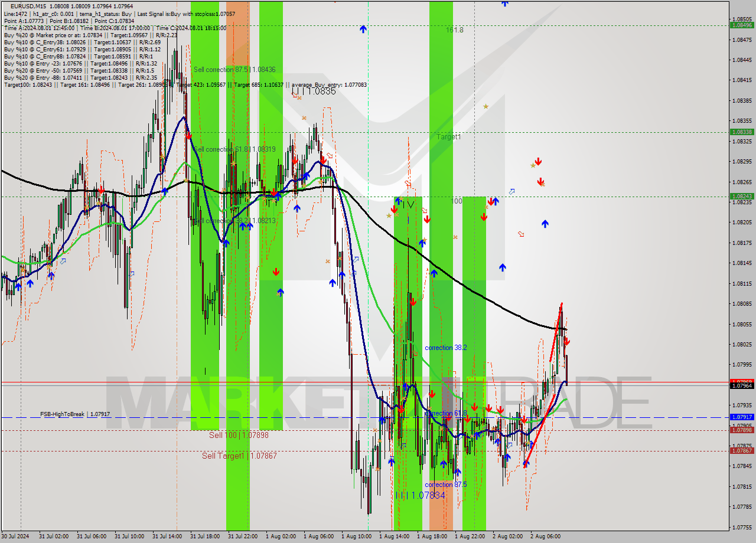Click the '1 Aug 18:00' time axis label
This screenshot has height=543, width=756.
pos(432,537)
